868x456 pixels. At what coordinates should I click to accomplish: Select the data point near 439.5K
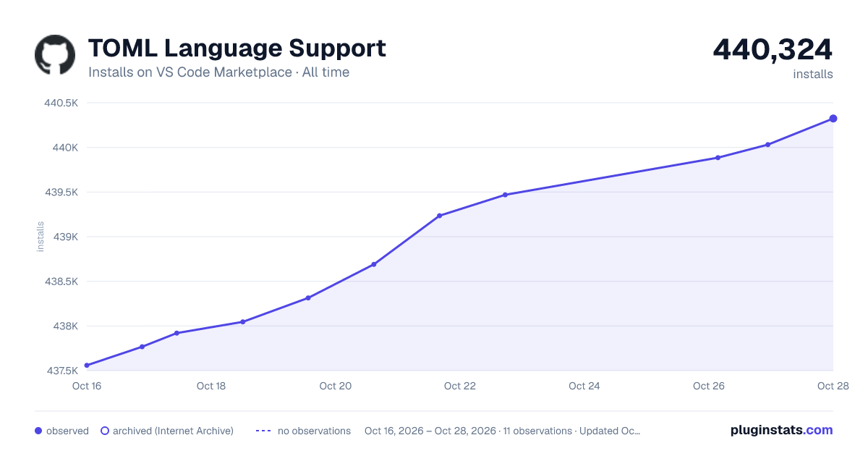coord(505,195)
